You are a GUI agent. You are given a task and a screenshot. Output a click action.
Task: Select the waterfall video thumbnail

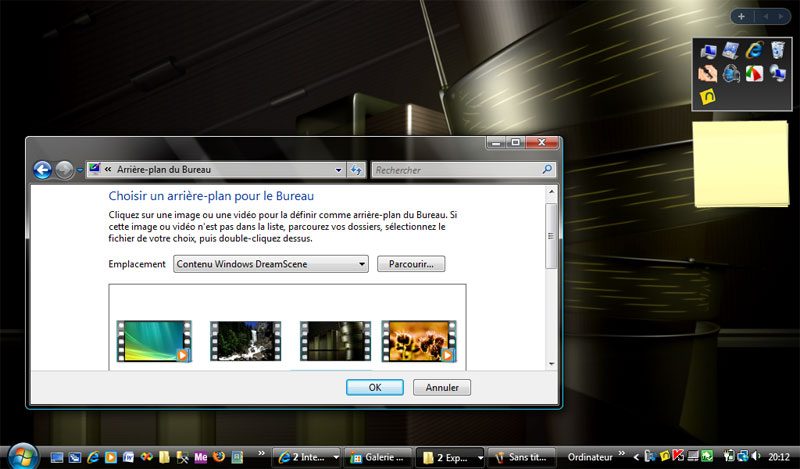[245, 340]
